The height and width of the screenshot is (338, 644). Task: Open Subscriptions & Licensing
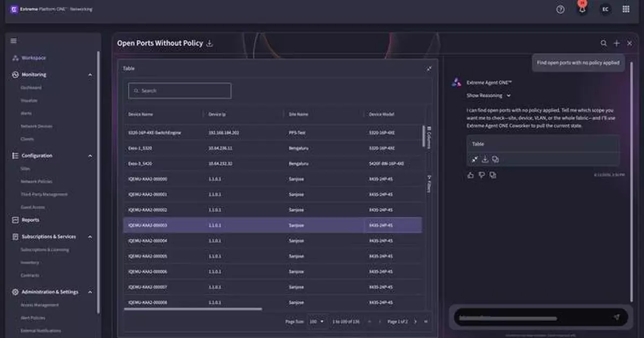[x=45, y=250]
